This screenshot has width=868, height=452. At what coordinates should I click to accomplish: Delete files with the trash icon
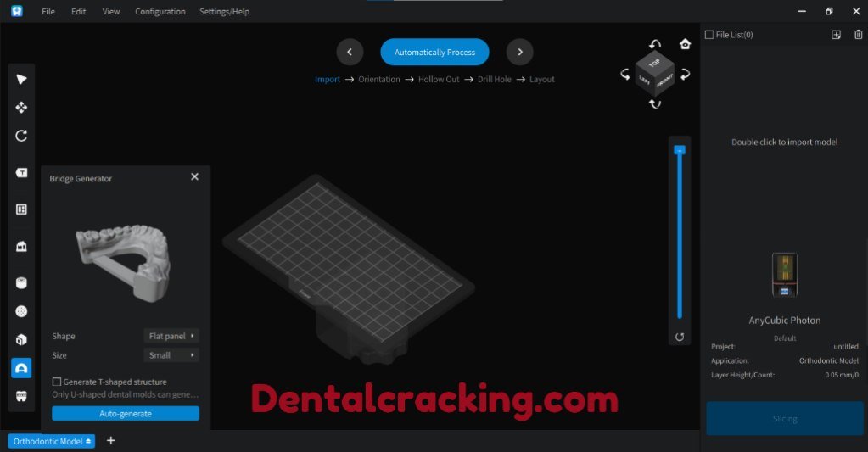858,35
